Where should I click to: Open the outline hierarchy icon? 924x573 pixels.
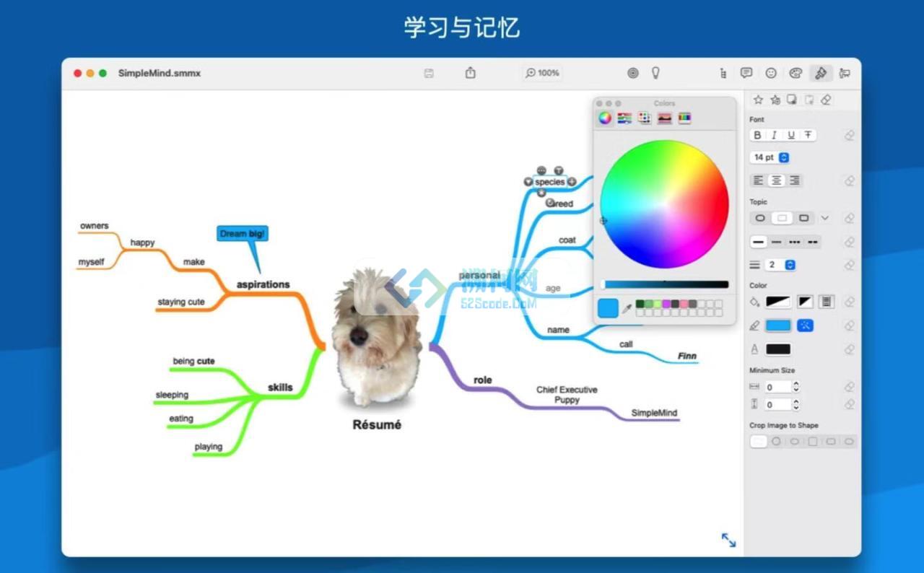tap(723, 73)
